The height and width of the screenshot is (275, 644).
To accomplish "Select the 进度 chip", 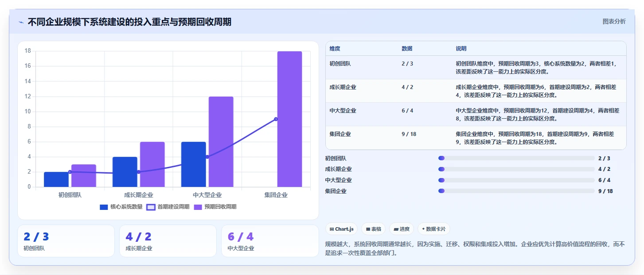I will coord(402,229).
